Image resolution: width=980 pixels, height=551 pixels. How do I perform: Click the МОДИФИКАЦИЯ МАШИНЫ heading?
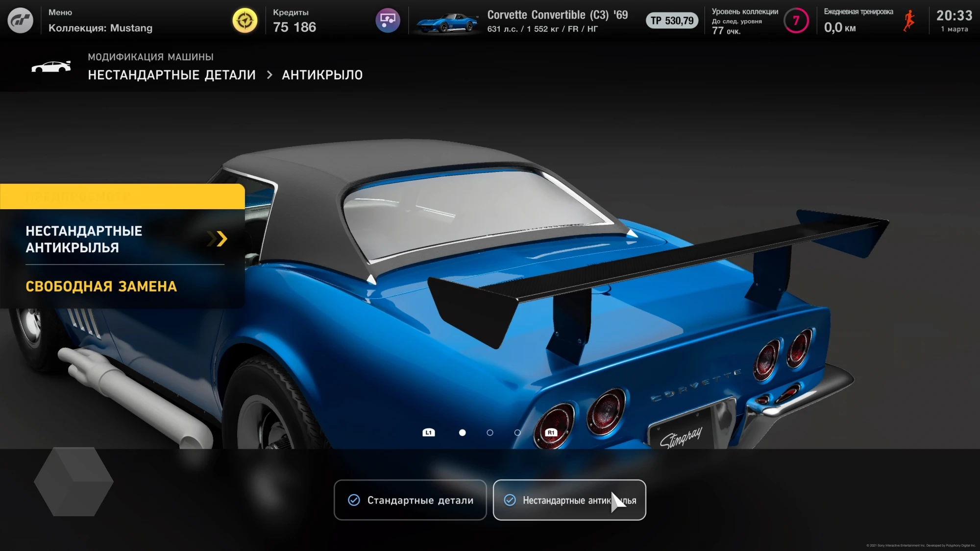coord(150,57)
